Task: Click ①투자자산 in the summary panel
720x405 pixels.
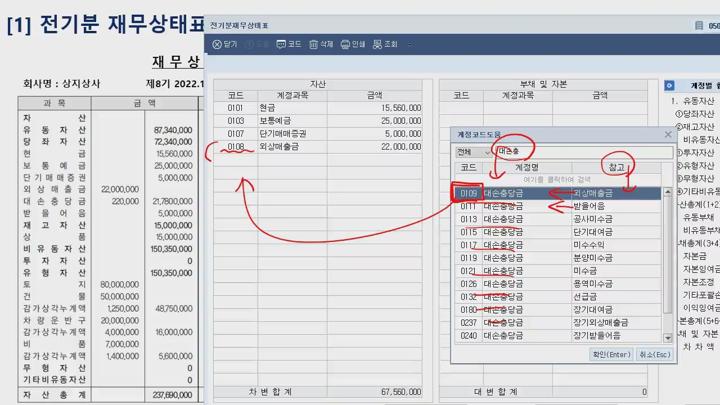Action: pyautogui.click(x=695, y=152)
